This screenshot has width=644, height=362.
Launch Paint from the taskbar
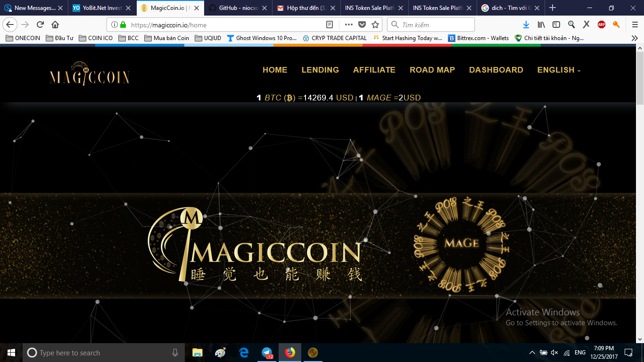220,353
